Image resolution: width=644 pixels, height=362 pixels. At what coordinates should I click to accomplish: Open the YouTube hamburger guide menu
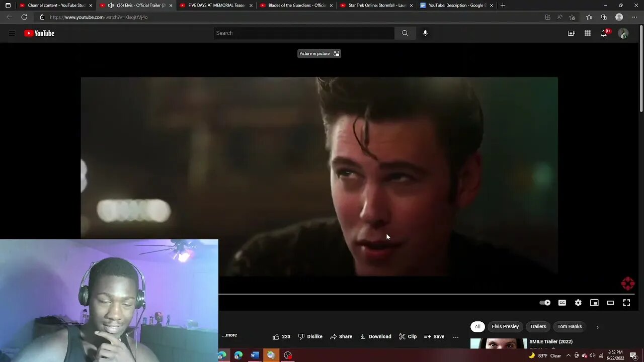coord(12,33)
